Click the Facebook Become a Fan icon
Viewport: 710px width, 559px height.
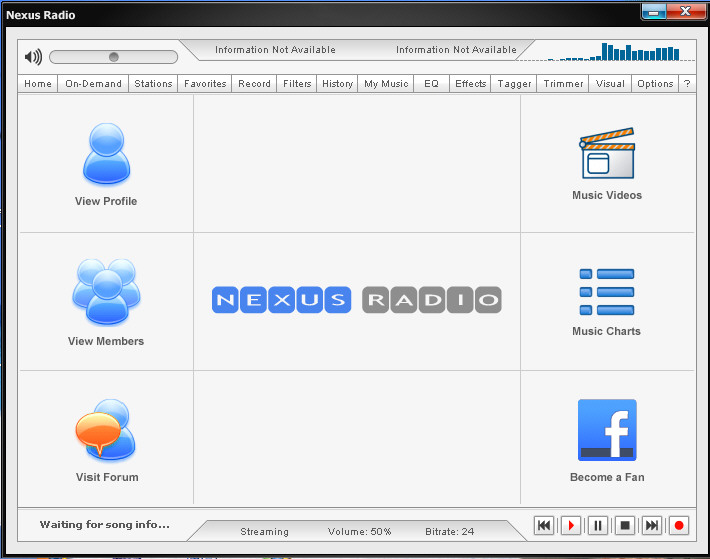[x=607, y=430]
